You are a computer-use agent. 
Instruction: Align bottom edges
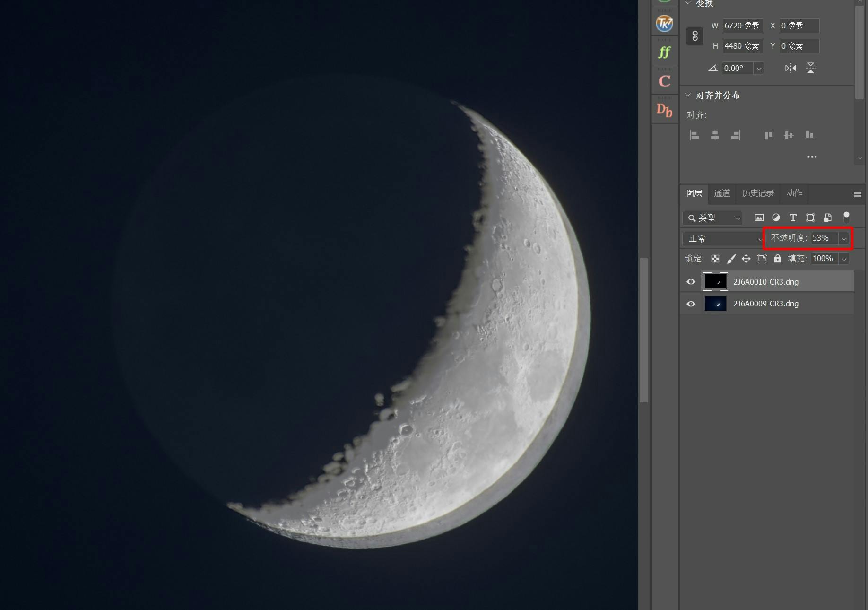click(809, 135)
